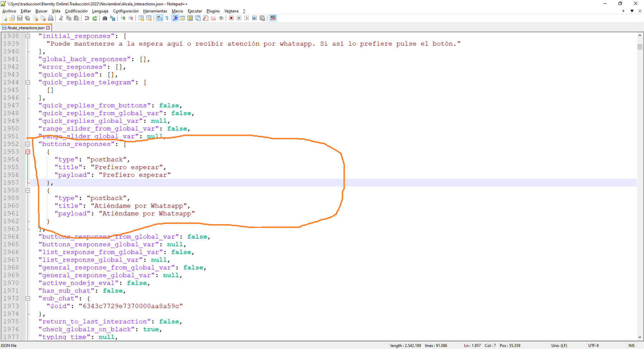644x349 pixels.
Task: Collapse the sub_chat fold at line 1972
Action: (28, 298)
